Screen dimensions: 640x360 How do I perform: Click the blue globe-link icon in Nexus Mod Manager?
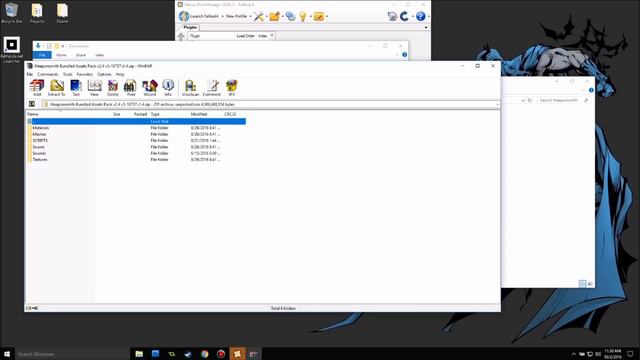[x=290, y=16]
